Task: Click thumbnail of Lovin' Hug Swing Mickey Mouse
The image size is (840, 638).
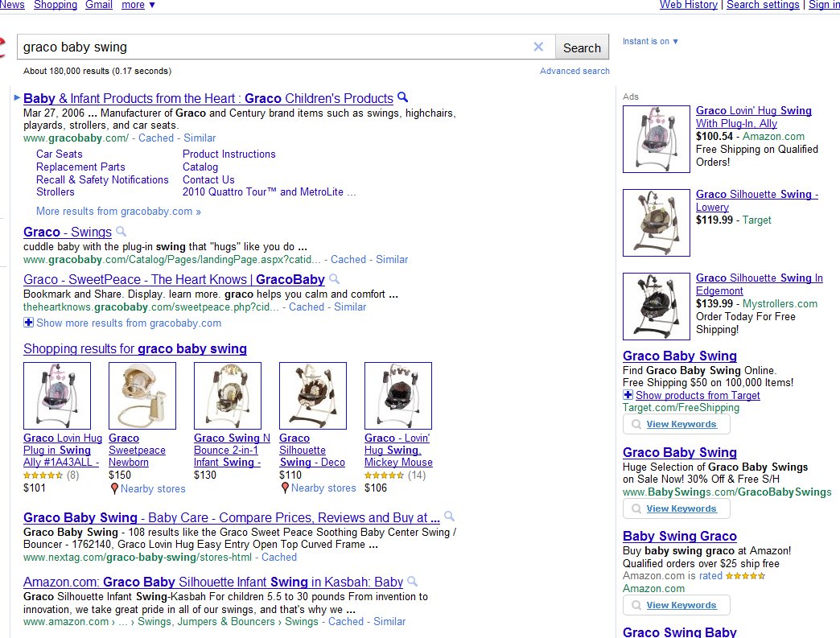Action: pyautogui.click(x=398, y=396)
